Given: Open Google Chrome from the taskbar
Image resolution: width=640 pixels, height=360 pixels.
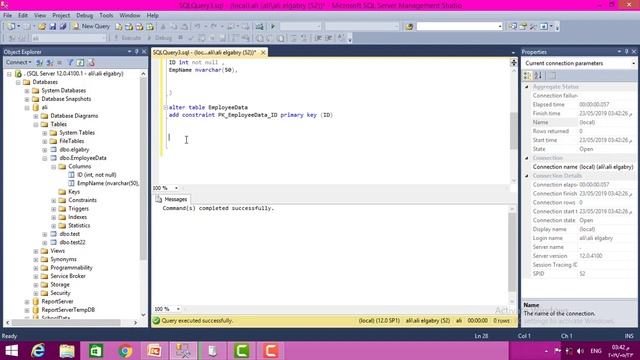Looking at the screenshot, I should point(125,351).
